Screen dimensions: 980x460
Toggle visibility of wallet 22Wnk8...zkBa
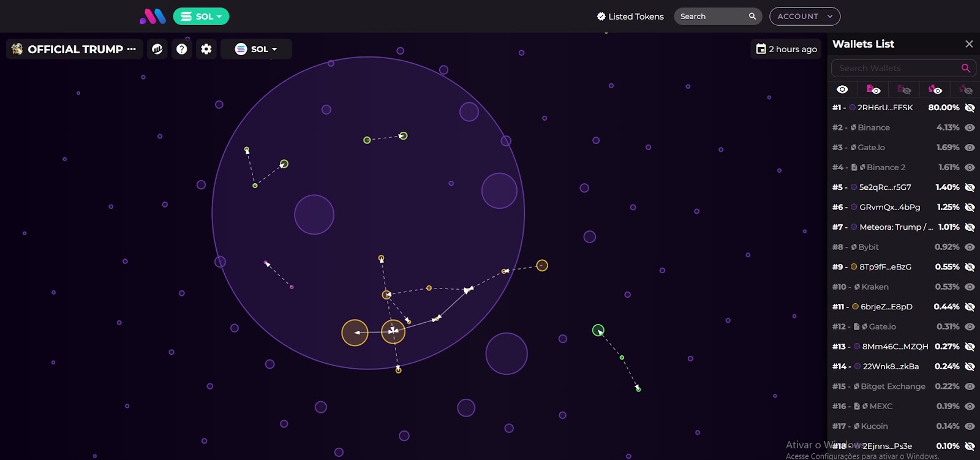click(970, 366)
